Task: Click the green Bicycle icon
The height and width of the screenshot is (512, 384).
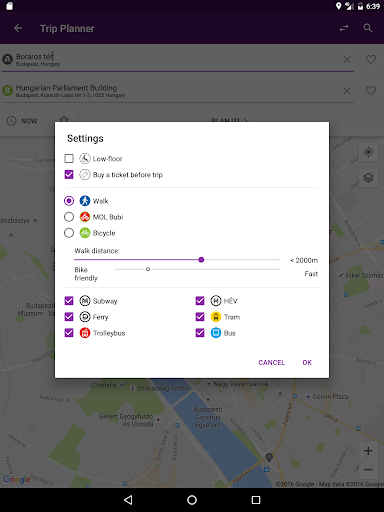Action: [85, 233]
